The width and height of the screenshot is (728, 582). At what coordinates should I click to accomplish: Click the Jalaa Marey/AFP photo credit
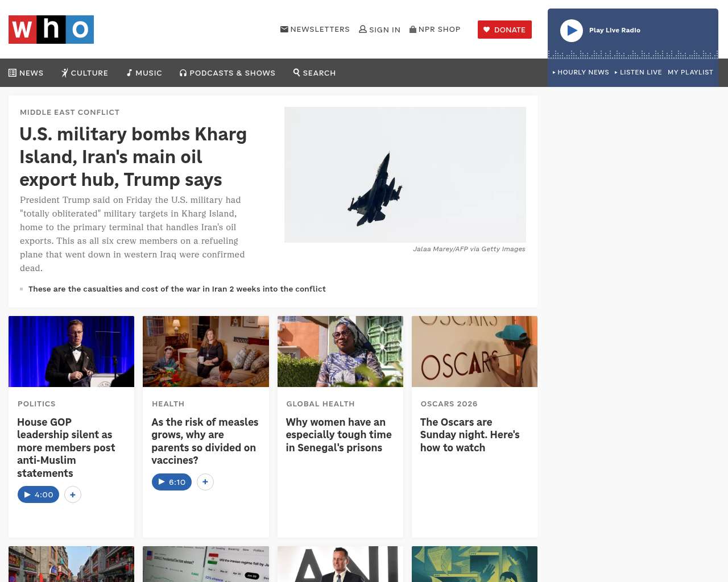point(469,249)
